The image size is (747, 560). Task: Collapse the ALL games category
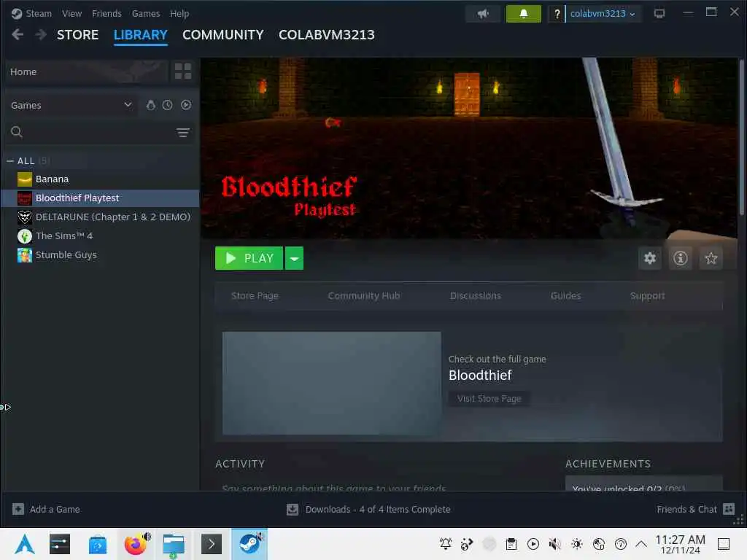[x=10, y=161]
